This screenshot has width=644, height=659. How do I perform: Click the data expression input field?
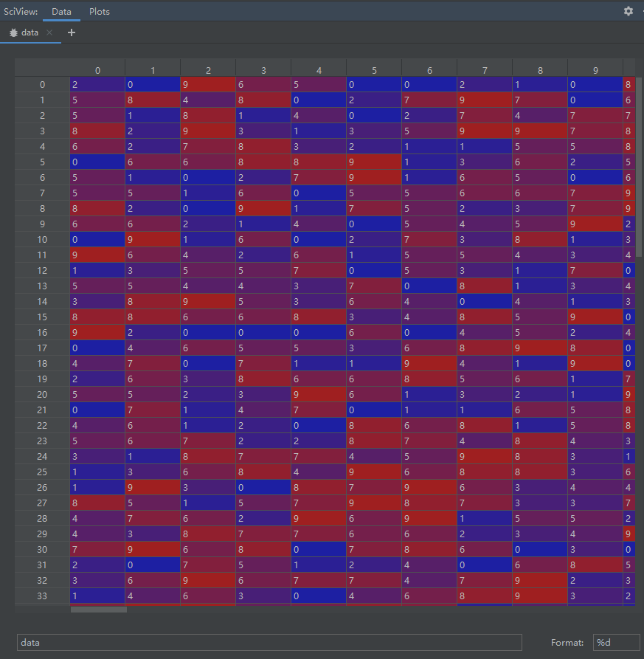click(269, 642)
